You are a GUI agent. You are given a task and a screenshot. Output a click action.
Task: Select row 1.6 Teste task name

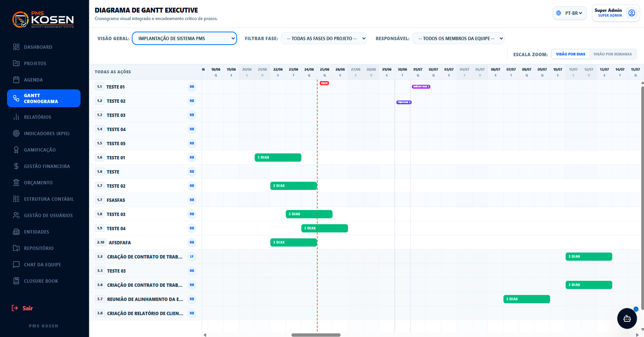click(x=113, y=172)
